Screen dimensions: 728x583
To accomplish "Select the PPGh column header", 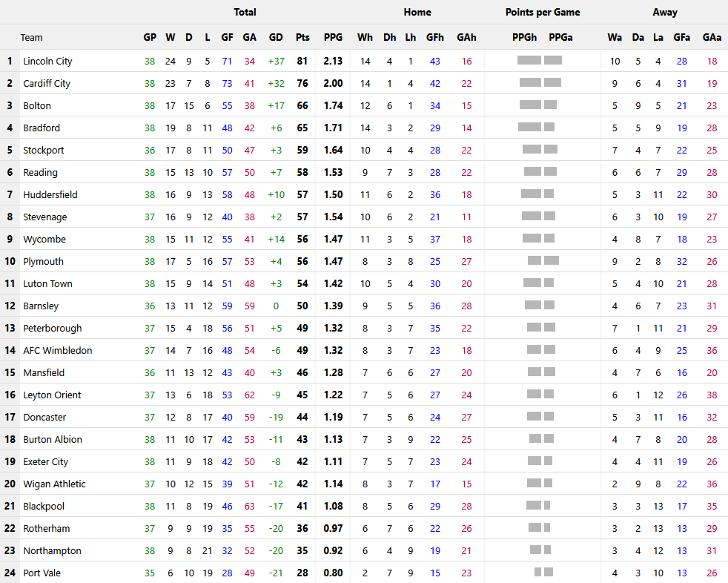I will [525, 38].
